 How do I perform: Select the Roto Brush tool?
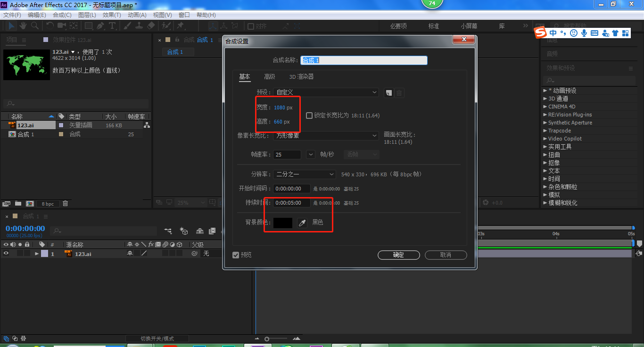coord(166,26)
